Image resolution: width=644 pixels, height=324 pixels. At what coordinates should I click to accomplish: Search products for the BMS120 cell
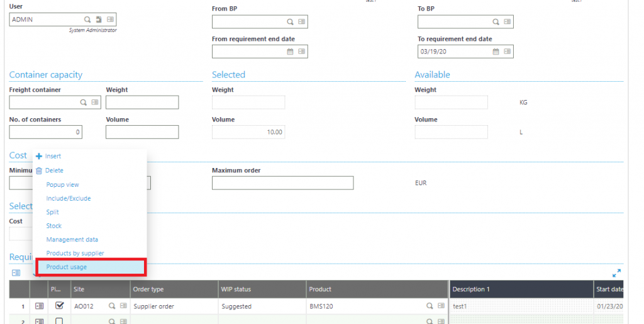[x=430, y=306]
